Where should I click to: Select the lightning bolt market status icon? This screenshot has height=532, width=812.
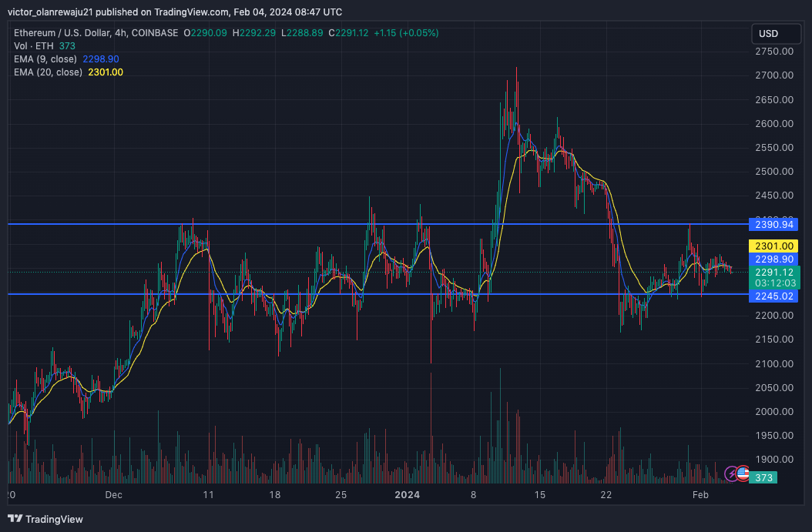730,475
